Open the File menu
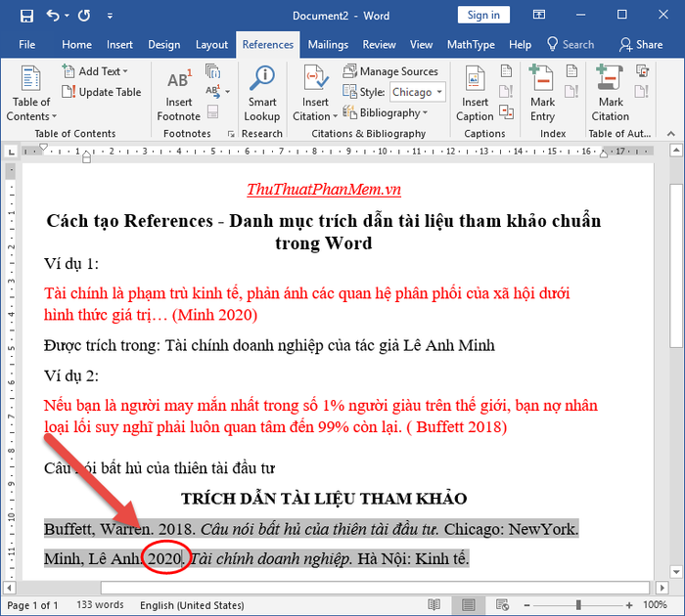This screenshot has height=616, width=685. point(26,45)
